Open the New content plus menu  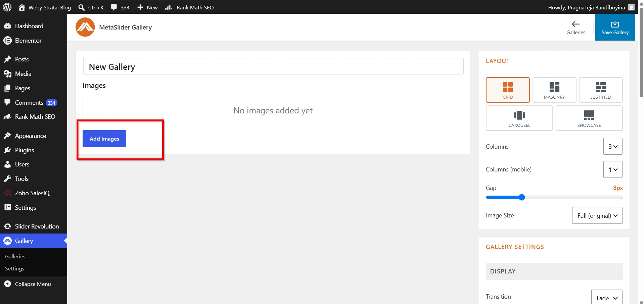click(x=147, y=7)
